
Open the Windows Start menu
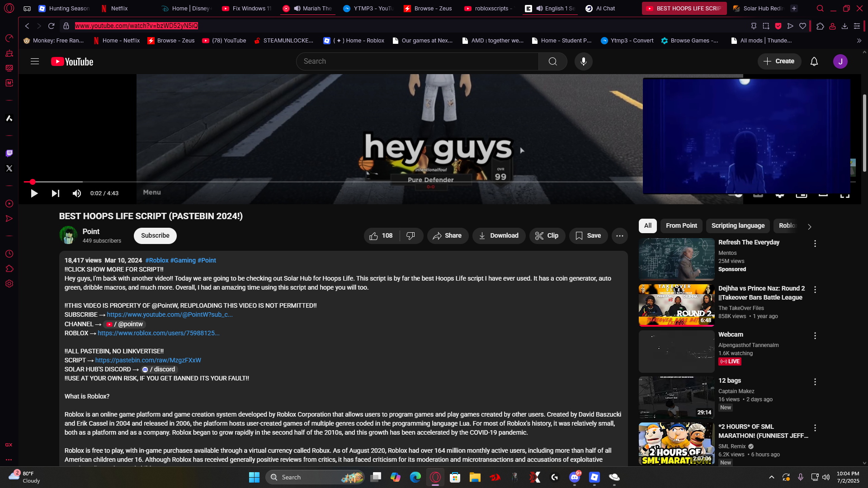254,477
